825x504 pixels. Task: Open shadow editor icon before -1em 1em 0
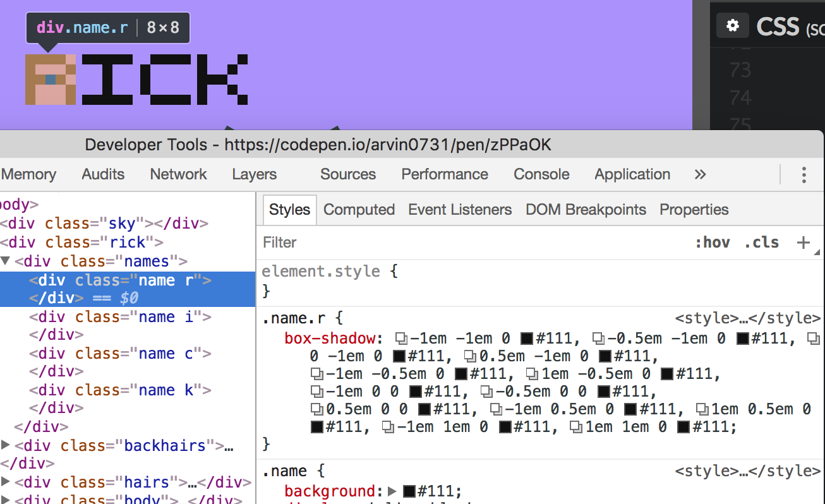tap(388, 428)
